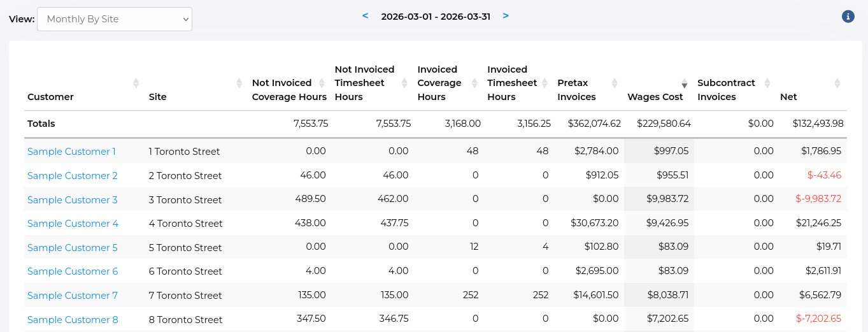Sort by Net column sort icon

[837, 83]
